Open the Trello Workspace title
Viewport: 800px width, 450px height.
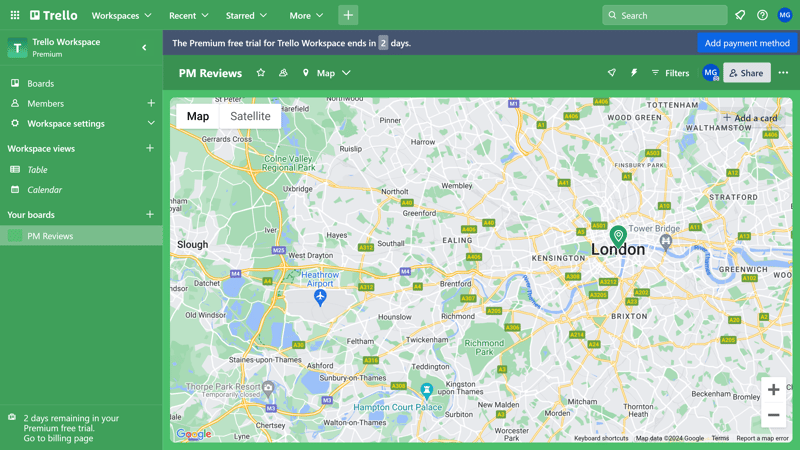click(66, 42)
